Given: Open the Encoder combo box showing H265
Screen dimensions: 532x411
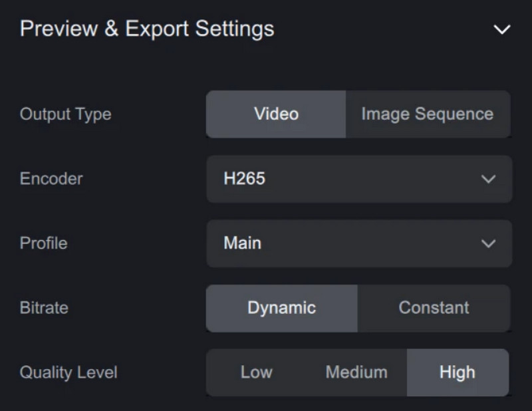Looking at the screenshot, I should click(x=359, y=179).
